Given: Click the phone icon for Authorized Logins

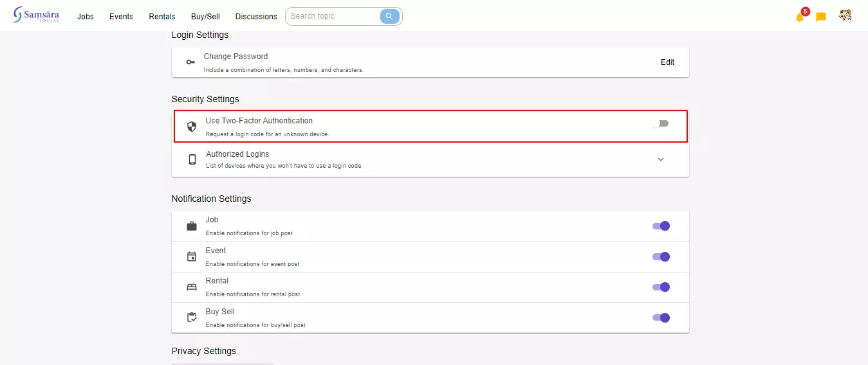Looking at the screenshot, I should click(x=192, y=159).
